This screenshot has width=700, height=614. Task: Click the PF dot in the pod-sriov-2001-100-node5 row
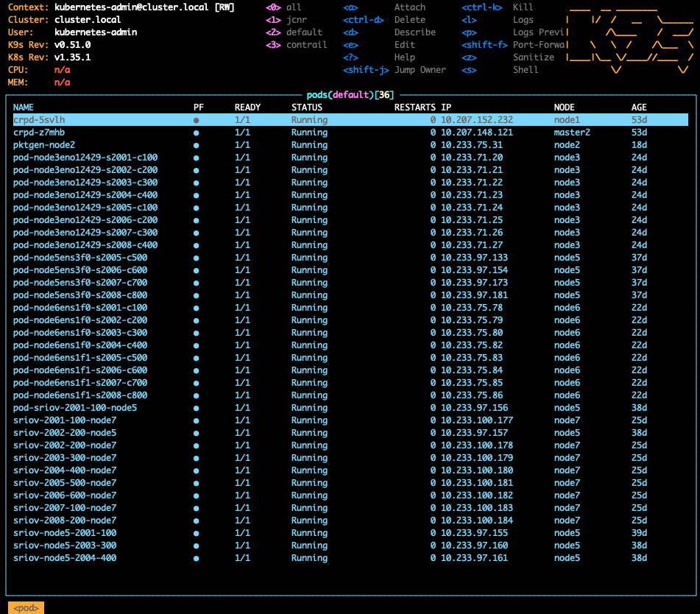coord(196,408)
